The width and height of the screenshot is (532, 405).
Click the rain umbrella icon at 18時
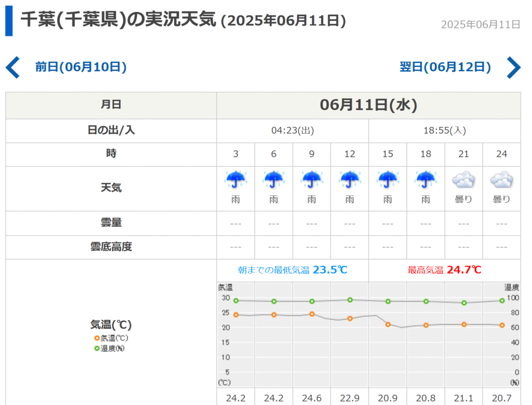[x=425, y=179]
